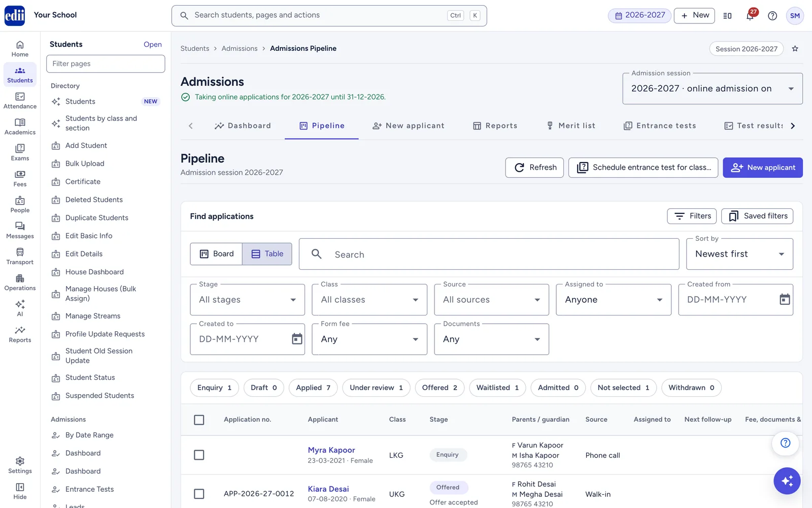Open the Entrance tests tab

(x=660, y=125)
